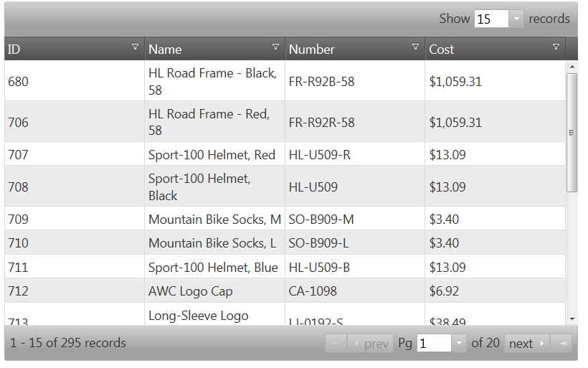The height and width of the screenshot is (368, 588).
Task: Click the prev page button
Action: pyautogui.click(x=371, y=344)
